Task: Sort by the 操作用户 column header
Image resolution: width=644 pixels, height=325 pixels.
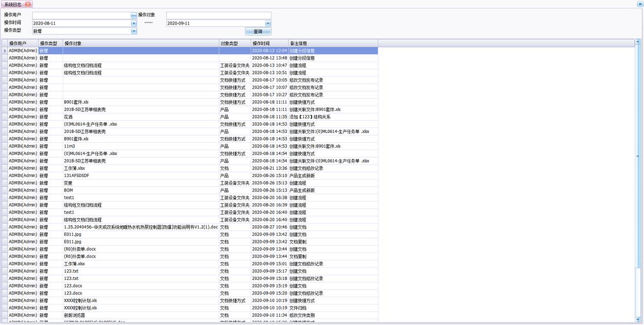Action: click(x=23, y=43)
